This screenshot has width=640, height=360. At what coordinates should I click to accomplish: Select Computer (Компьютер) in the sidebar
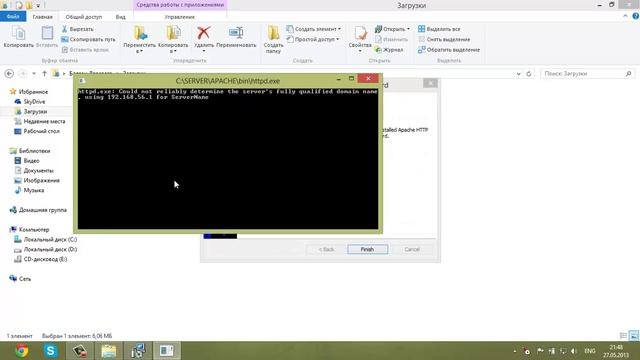[29, 229]
